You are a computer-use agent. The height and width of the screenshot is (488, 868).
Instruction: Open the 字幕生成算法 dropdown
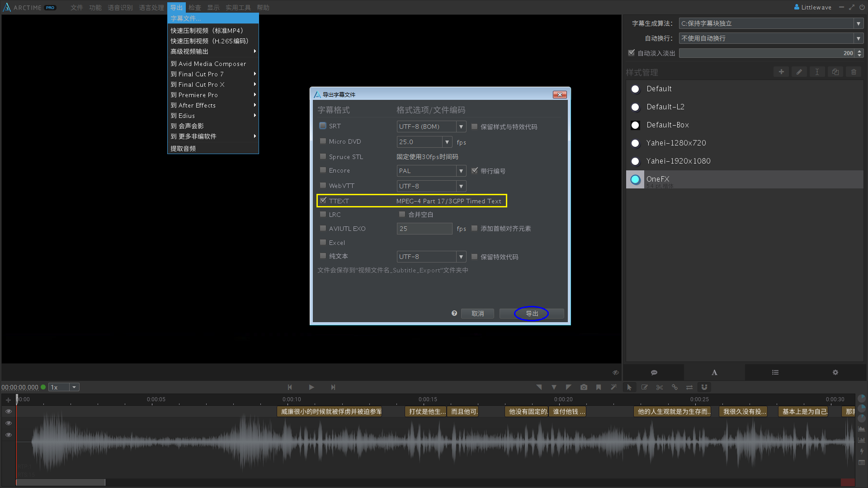point(771,23)
